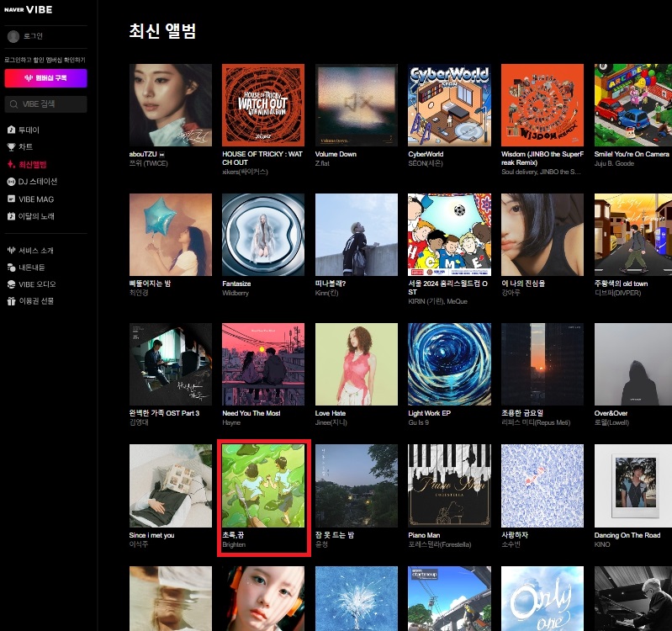
Task: Click artist name SEON(세온)
Action: point(425,163)
